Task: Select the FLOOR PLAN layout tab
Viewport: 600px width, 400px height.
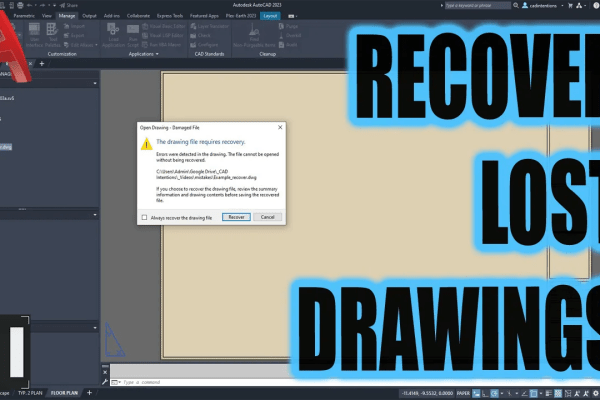Action: [64, 393]
